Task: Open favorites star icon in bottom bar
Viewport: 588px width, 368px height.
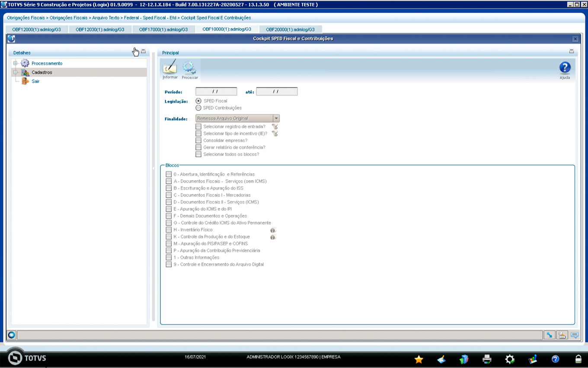Action: tap(419, 359)
